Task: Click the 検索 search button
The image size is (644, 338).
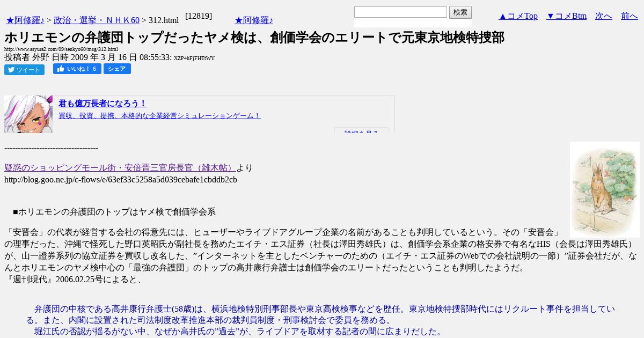Action: [x=460, y=12]
